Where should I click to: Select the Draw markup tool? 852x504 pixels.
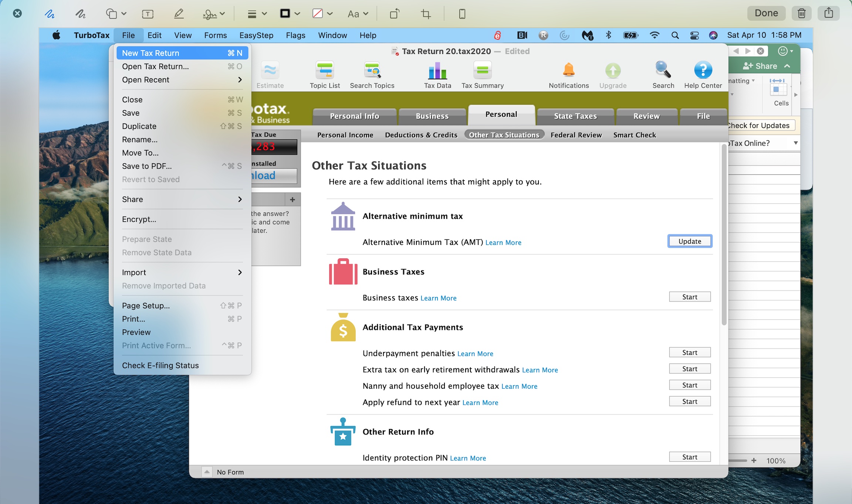80,14
